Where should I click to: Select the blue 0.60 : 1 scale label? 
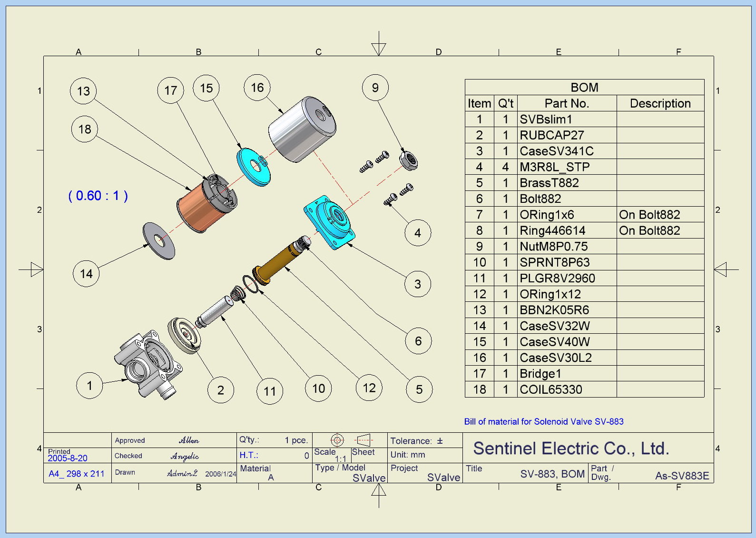(98, 196)
